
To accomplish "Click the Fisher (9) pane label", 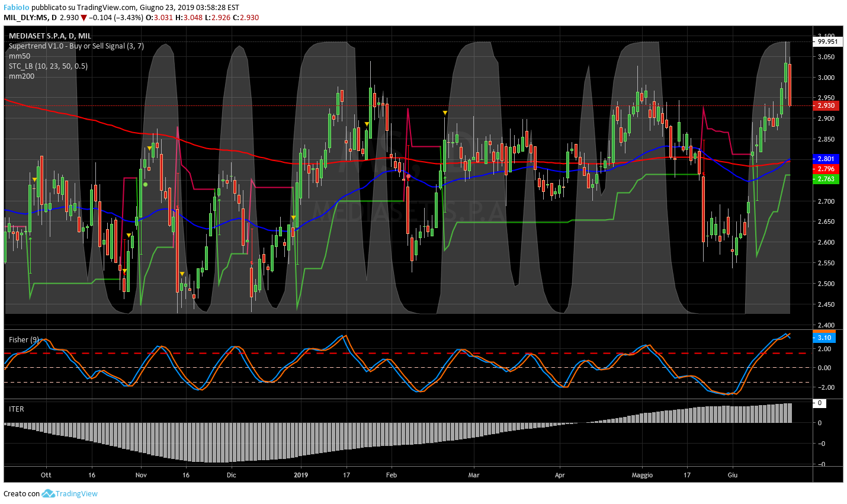I will (24, 339).
